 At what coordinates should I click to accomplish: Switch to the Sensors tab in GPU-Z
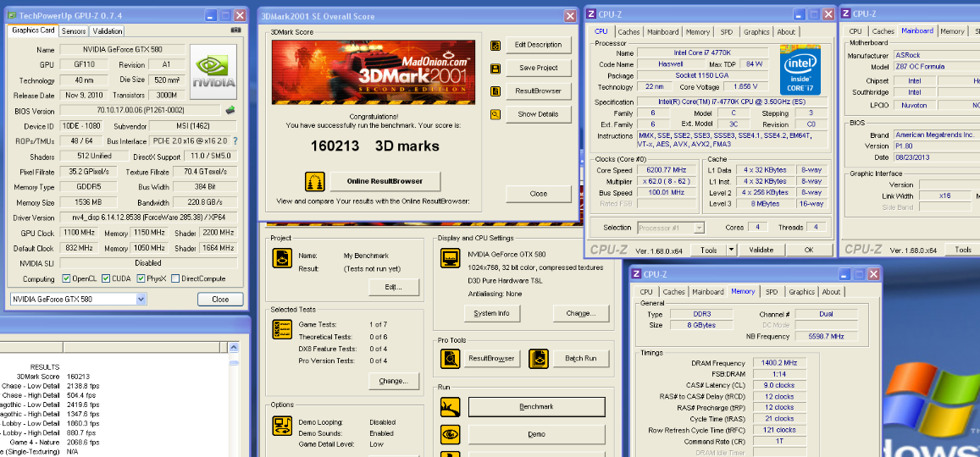74,31
